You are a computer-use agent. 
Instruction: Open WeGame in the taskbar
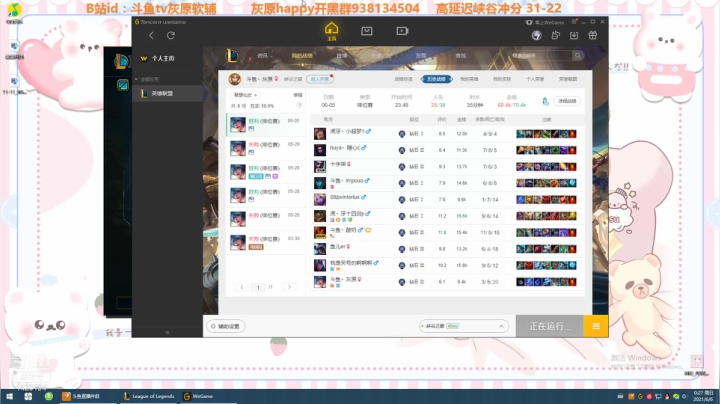(x=198, y=396)
